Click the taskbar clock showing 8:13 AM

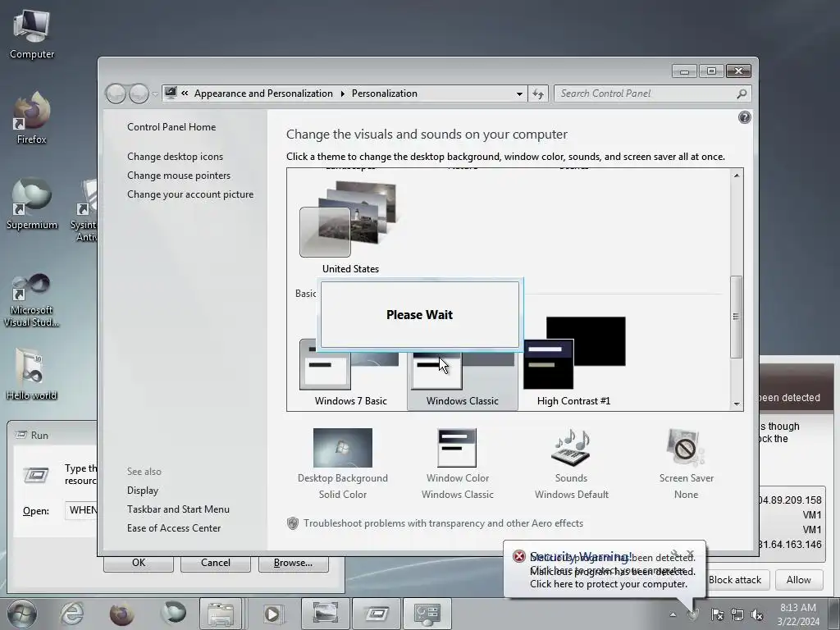(798, 614)
